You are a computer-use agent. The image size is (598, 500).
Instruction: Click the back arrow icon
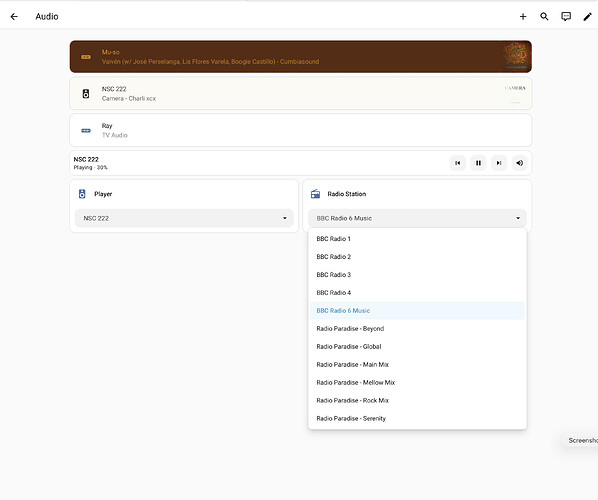click(14, 16)
